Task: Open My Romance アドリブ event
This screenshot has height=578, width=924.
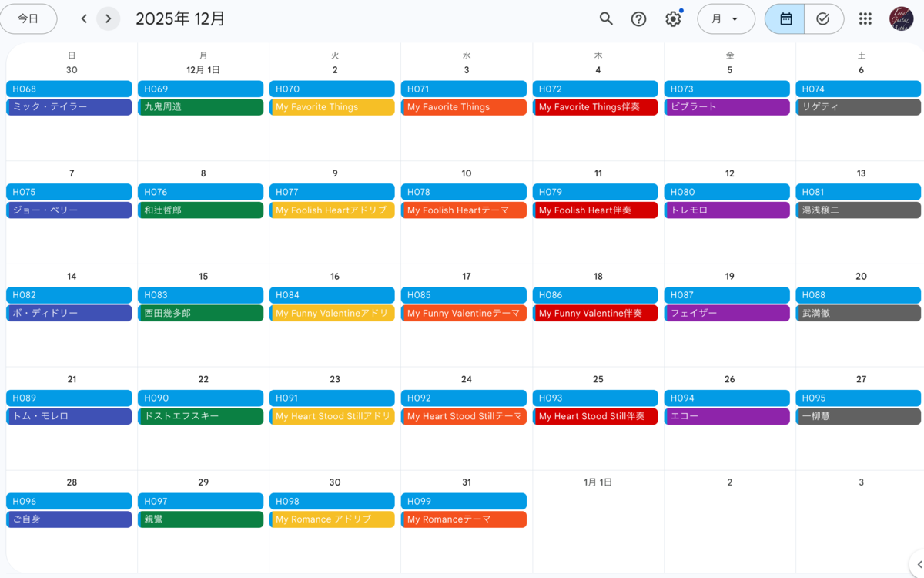Action: pyautogui.click(x=333, y=519)
